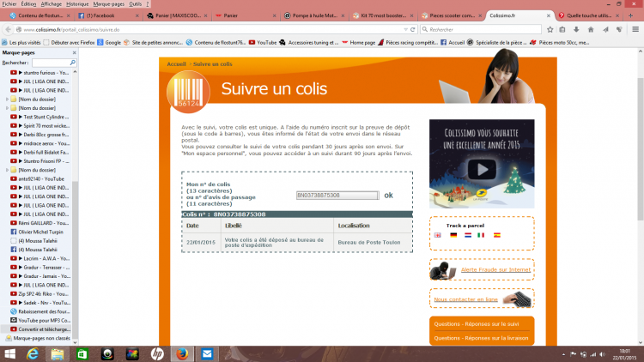Close the Marque-pages sidebar
The height and width of the screenshot is (362, 644).
coord(75,52)
